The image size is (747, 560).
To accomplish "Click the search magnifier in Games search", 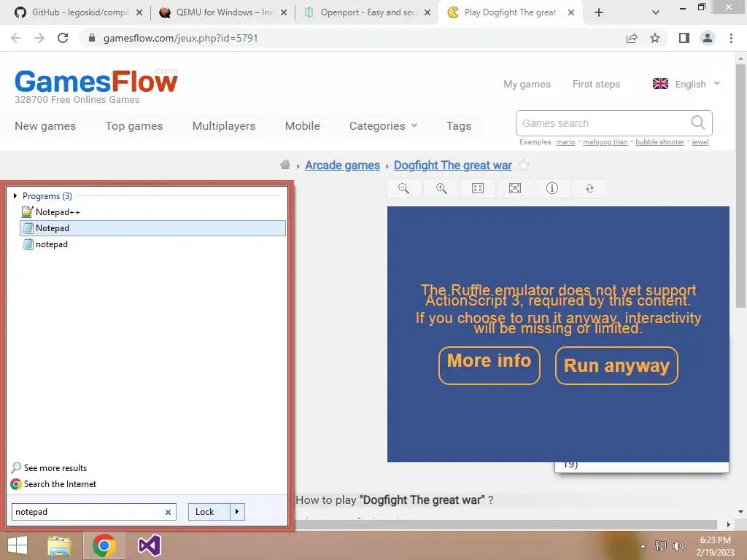I will coord(698,122).
